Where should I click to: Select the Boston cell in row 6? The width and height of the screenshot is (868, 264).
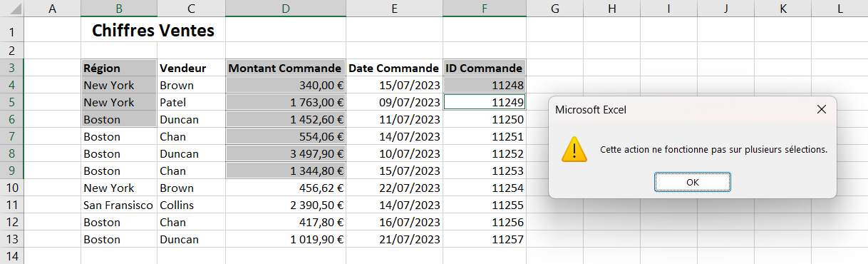(x=119, y=119)
